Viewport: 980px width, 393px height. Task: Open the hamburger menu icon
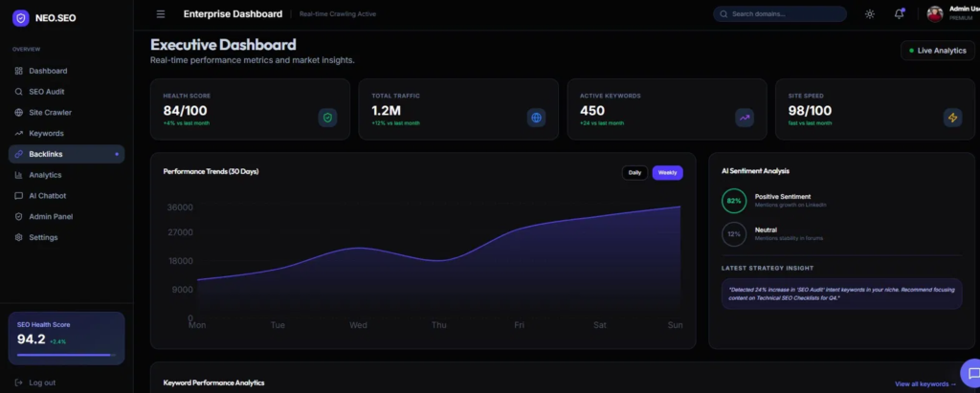[161, 13]
